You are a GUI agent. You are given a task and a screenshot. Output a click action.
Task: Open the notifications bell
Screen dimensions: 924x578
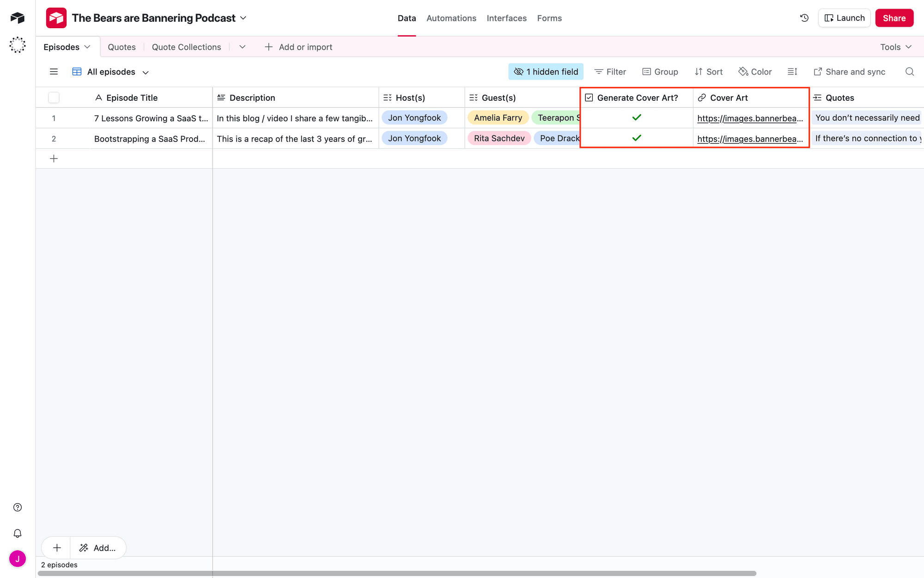18,533
